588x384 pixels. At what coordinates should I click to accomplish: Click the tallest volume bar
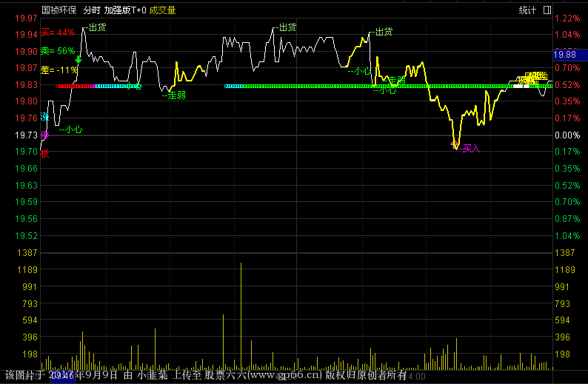tap(241, 314)
